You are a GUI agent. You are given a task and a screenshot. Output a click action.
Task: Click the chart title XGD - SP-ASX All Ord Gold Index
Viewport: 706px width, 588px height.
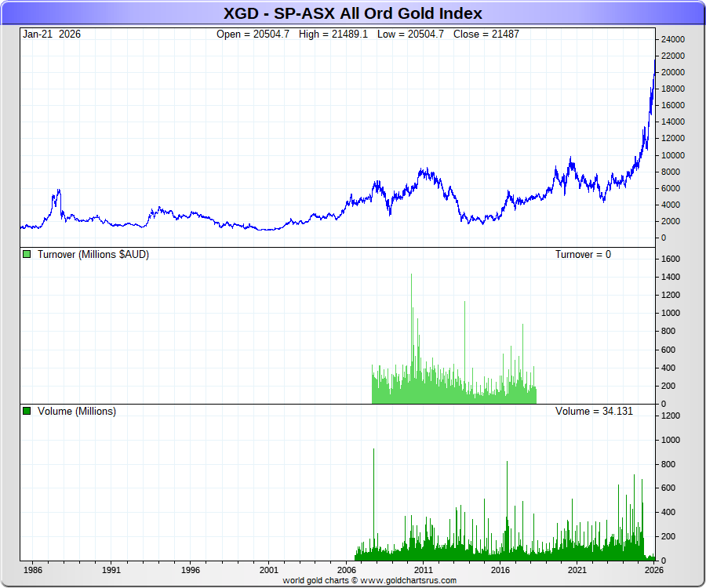[352, 13]
